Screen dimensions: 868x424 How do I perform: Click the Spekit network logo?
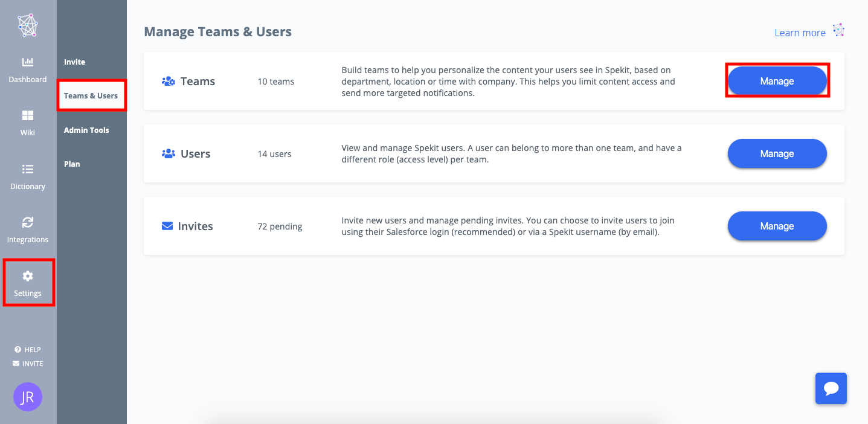click(x=28, y=25)
